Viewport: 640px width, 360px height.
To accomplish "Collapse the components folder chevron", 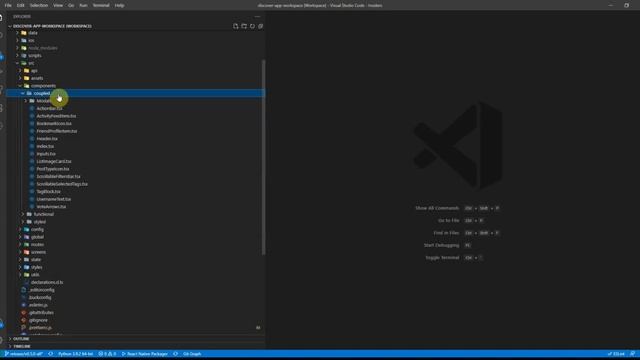I will [x=20, y=86].
